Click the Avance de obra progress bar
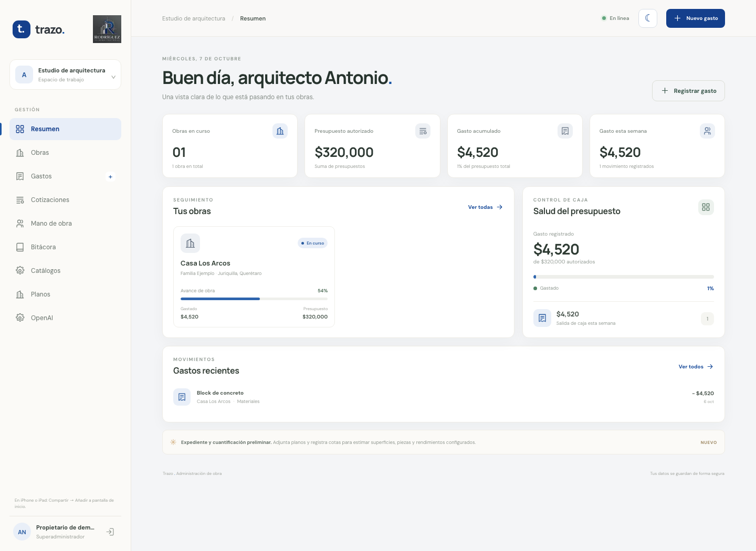The height and width of the screenshot is (551, 756). click(254, 299)
